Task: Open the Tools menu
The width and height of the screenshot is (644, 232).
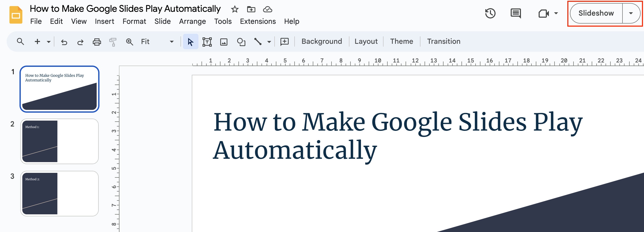Action: [223, 21]
